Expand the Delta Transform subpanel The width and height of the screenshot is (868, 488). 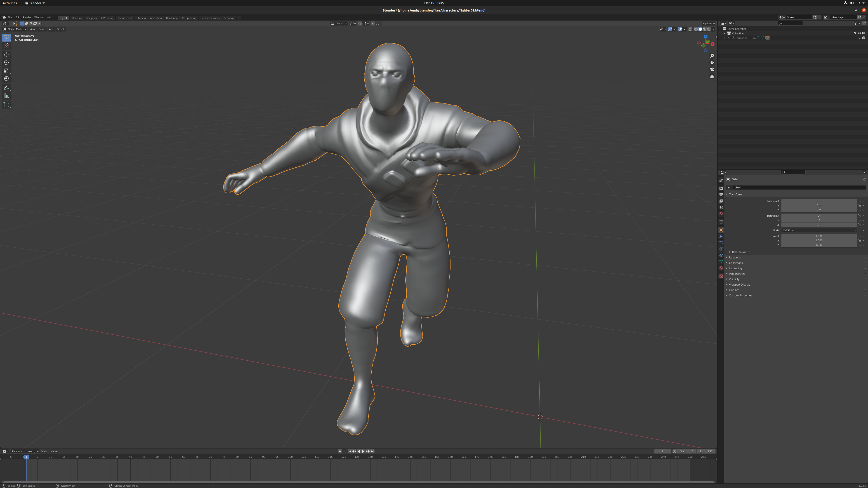click(x=740, y=252)
